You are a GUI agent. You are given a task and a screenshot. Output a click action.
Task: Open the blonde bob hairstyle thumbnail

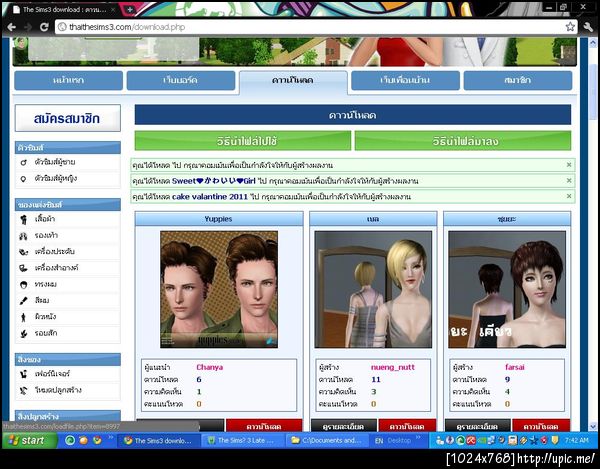[373, 290]
